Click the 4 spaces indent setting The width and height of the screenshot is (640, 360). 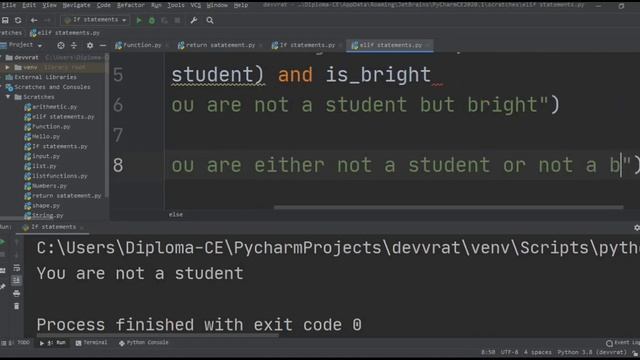point(538,352)
